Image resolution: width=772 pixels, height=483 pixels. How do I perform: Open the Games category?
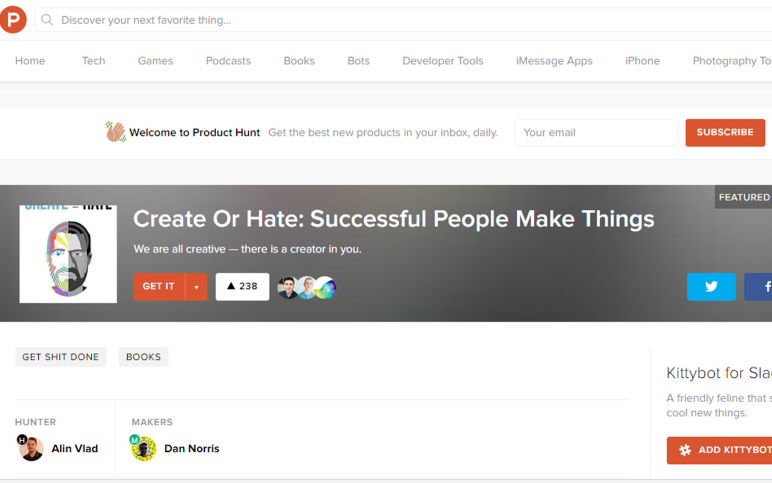[x=156, y=61]
